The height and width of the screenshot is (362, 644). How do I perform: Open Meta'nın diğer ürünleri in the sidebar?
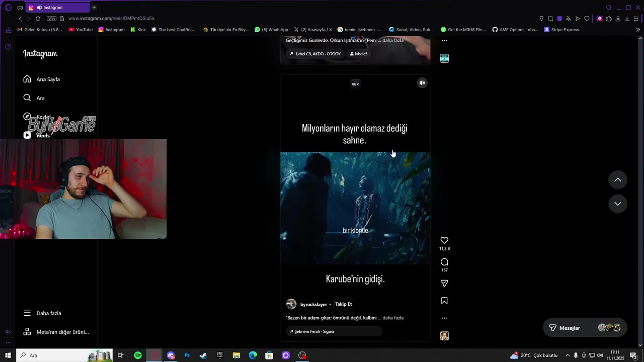(x=55, y=332)
